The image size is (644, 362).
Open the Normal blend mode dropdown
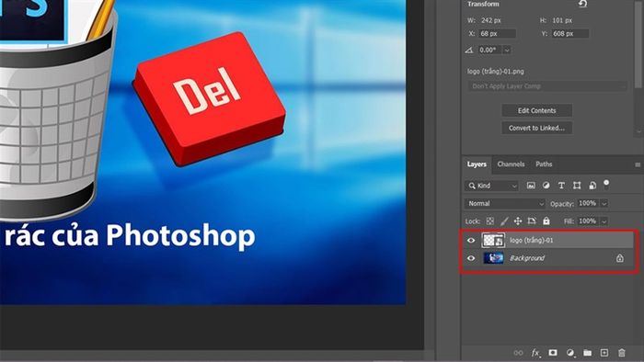pos(505,204)
